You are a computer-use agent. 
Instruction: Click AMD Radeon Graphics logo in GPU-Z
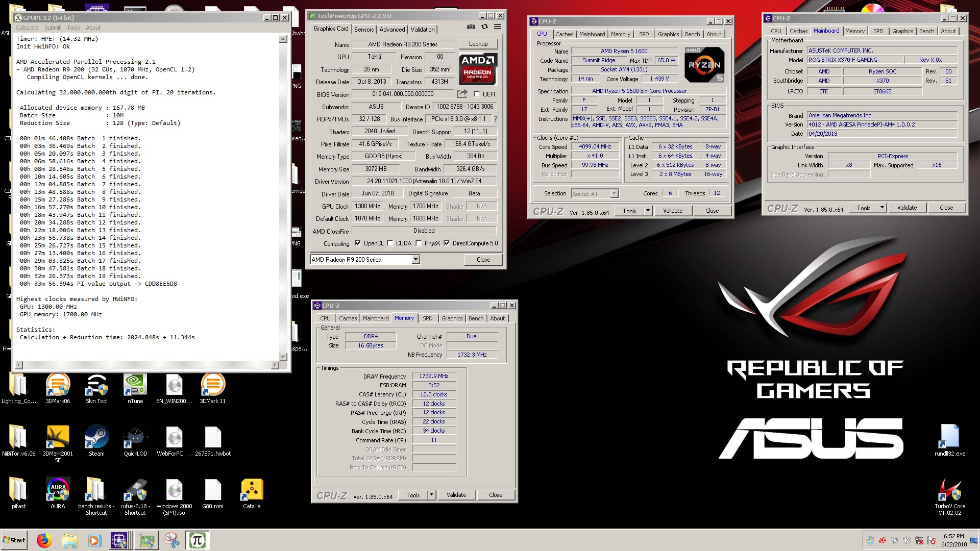(x=478, y=69)
